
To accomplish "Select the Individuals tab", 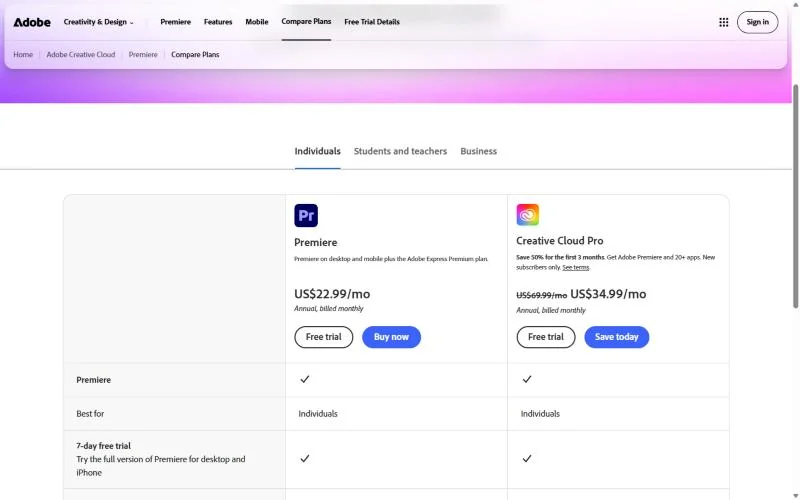I will tap(317, 151).
